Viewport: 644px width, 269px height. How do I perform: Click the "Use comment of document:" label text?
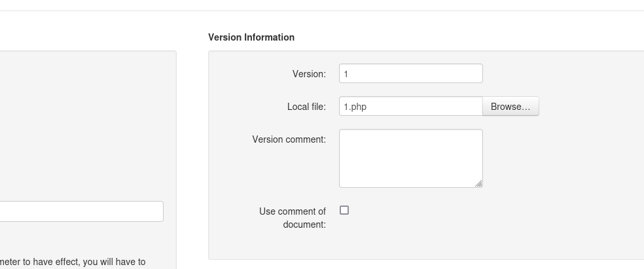coord(293,217)
